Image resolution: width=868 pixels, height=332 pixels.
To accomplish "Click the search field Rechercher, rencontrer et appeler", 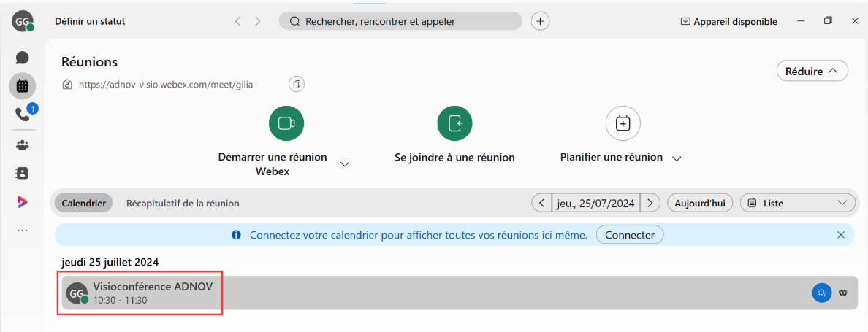I will [400, 22].
